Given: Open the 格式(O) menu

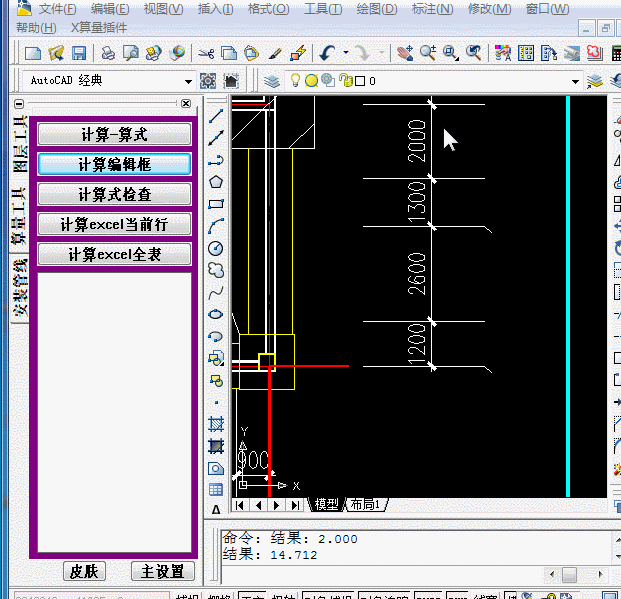Looking at the screenshot, I should click(268, 9).
